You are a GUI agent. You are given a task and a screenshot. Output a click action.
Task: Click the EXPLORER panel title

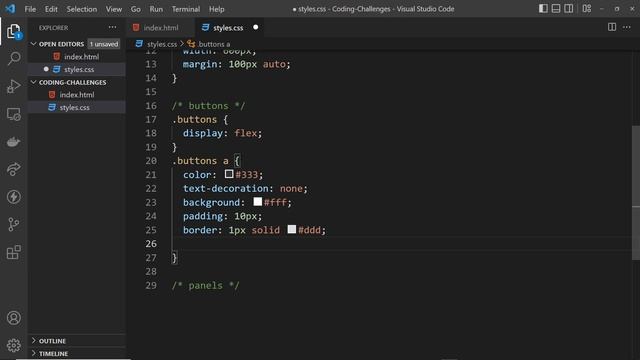coord(53,28)
